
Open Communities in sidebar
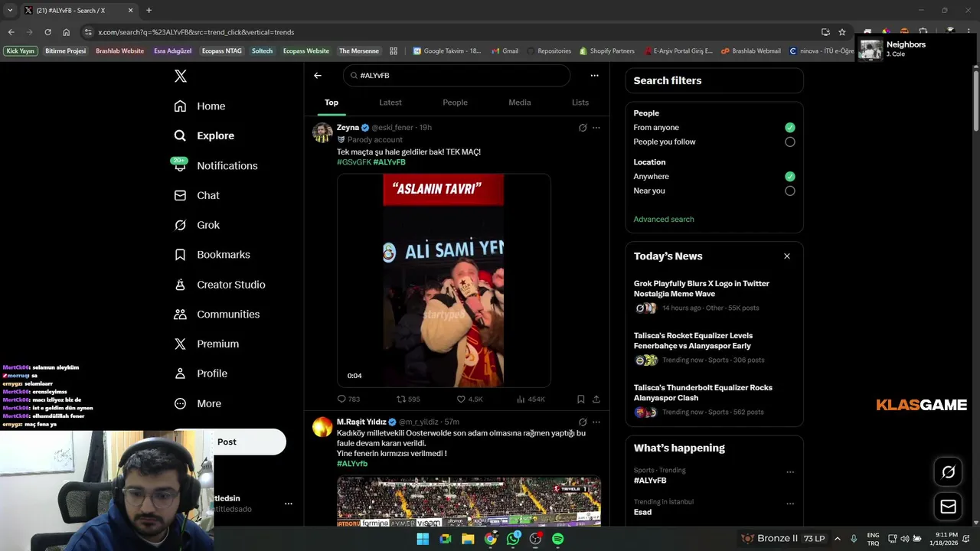(x=217, y=315)
